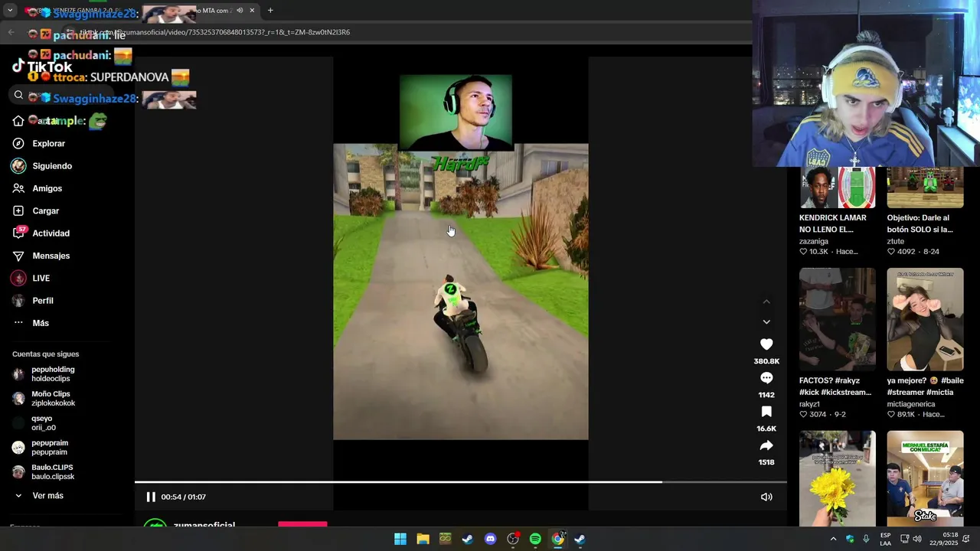Open yellow flower video thumbnail
Screen dimensions: 980x551
coord(838,478)
